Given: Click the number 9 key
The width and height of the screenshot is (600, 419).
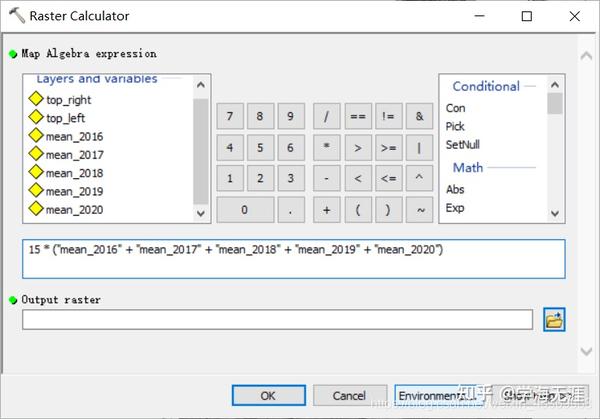Looking at the screenshot, I should tap(291, 116).
